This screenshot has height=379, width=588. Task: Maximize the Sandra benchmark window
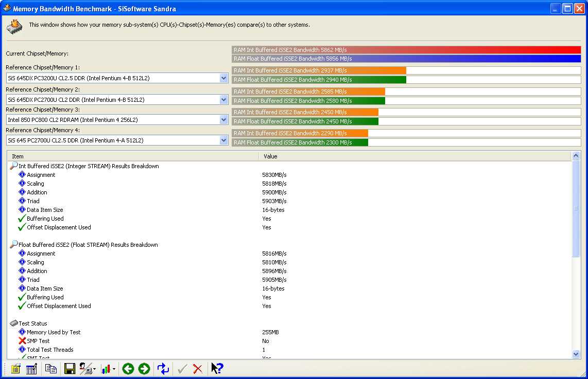[568, 8]
